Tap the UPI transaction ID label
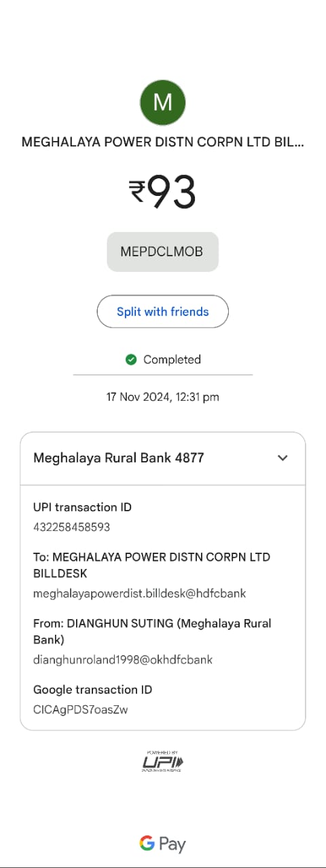This screenshot has width=326, height=868. (x=83, y=507)
